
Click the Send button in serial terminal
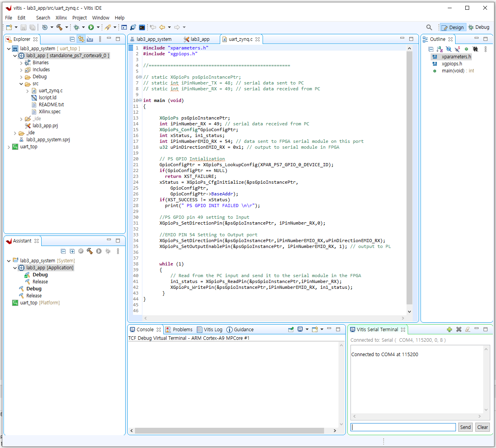(465, 427)
